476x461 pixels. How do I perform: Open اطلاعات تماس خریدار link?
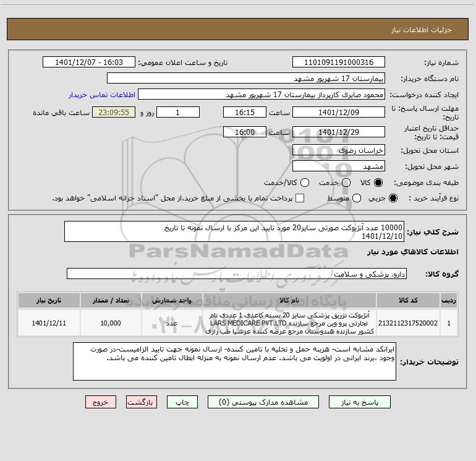click(102, 95)
